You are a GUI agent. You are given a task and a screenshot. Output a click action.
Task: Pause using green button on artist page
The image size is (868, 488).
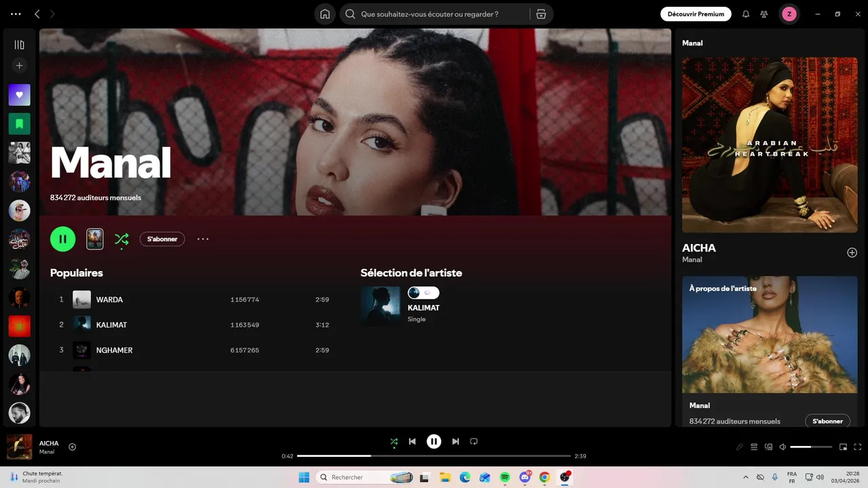click(63, 239)
